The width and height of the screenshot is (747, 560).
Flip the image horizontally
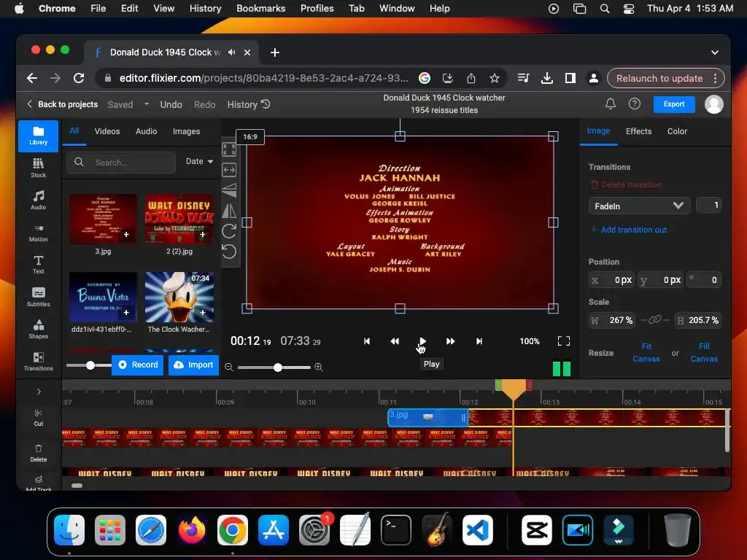coord(229,211)
